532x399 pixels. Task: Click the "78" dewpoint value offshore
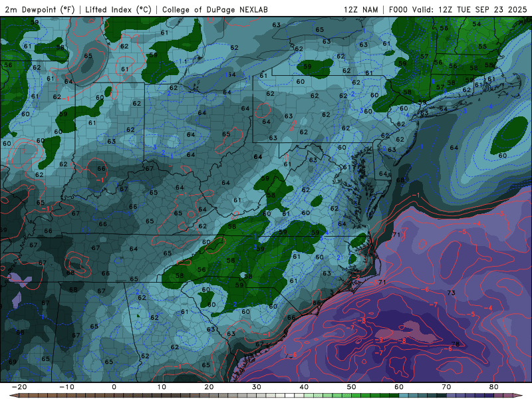tap(456, 344)
